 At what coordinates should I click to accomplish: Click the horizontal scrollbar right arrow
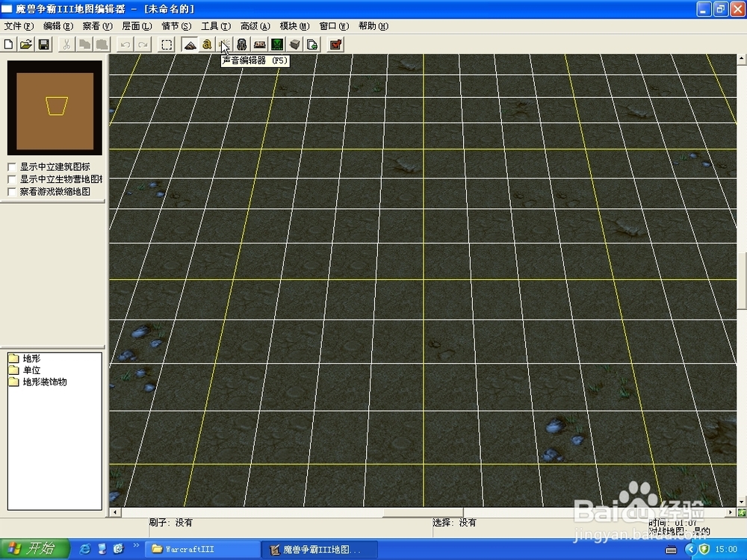pyautogui.click(x=731, y=512)
